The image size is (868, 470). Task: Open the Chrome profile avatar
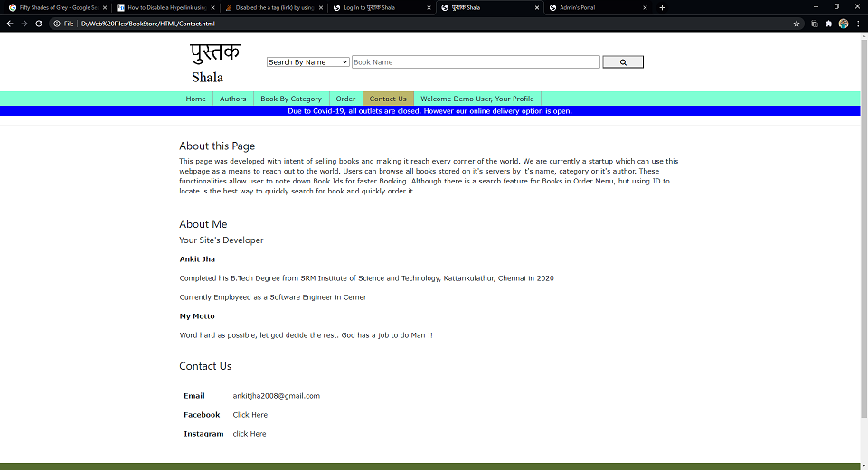tap(844, 23)
